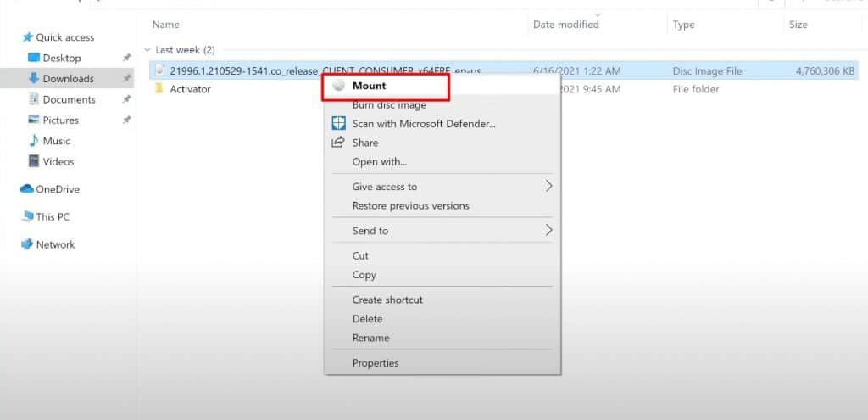Viewport: 868px width, 420px height.
Task: Choose Copy from the context menu
Action: [364, 275]
